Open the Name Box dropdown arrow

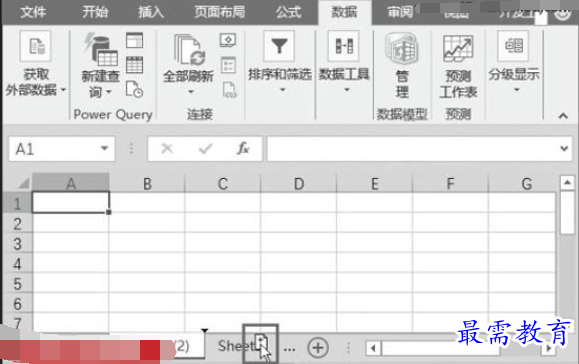point(105,148)
